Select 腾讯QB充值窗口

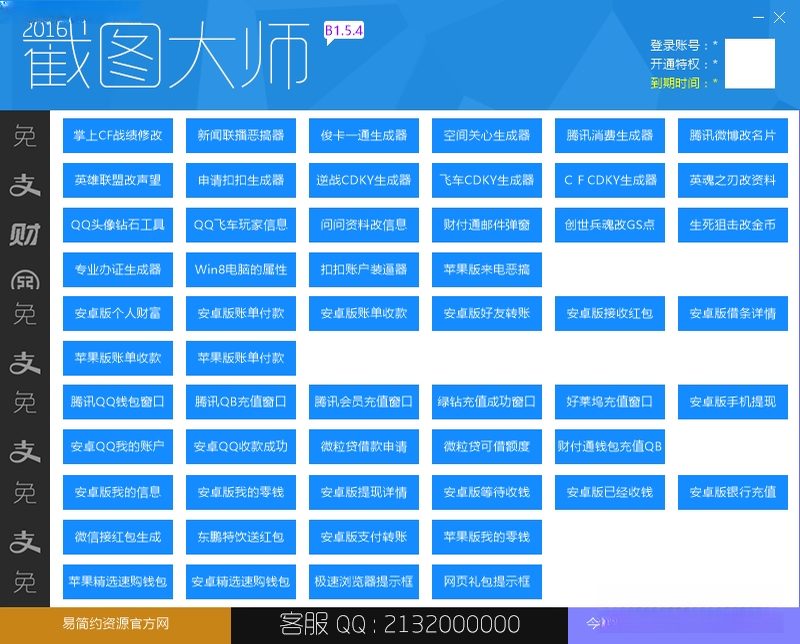click(x=241, y=402)
